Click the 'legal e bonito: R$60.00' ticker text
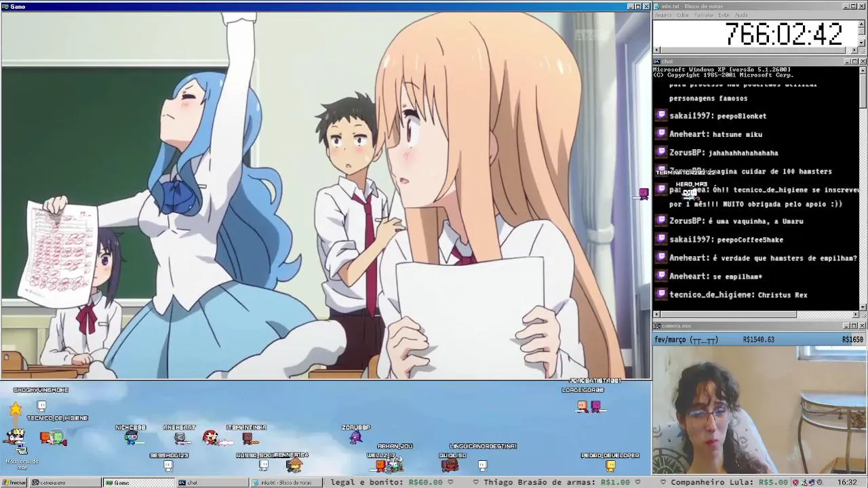868x488 pixels. 387,483
